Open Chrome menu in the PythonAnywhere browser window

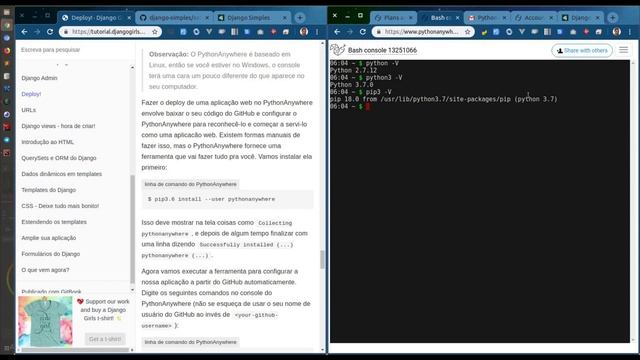coord(629,32)
